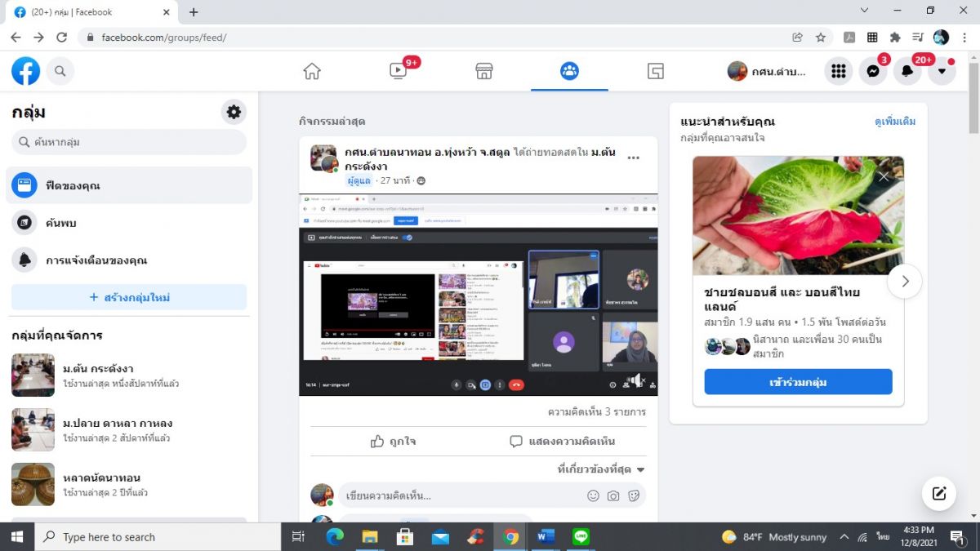Show next suggested group with arrow

(x=905, y=282)
